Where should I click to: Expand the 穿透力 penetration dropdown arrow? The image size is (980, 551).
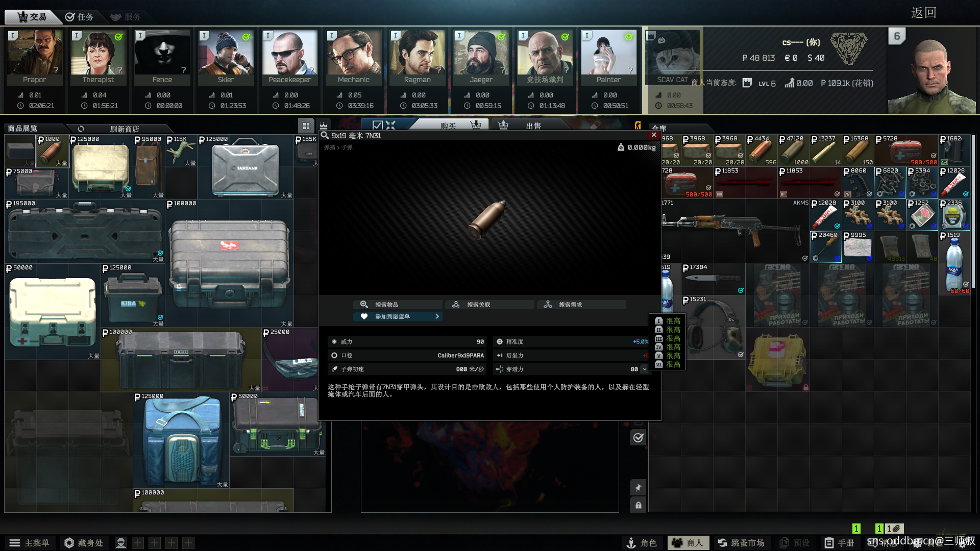645,369
